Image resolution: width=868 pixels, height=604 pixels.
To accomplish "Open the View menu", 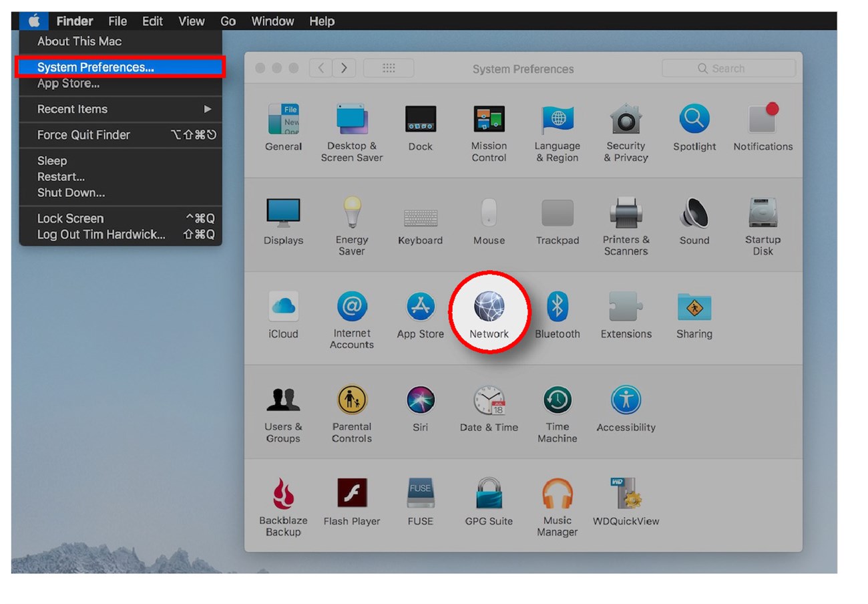I will pyautogui.click(x=191, y=21).
